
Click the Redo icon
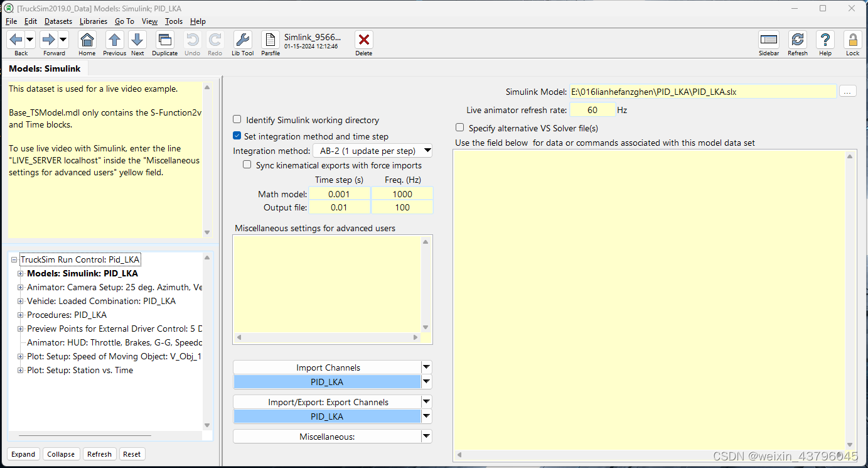tap(215, 40)
